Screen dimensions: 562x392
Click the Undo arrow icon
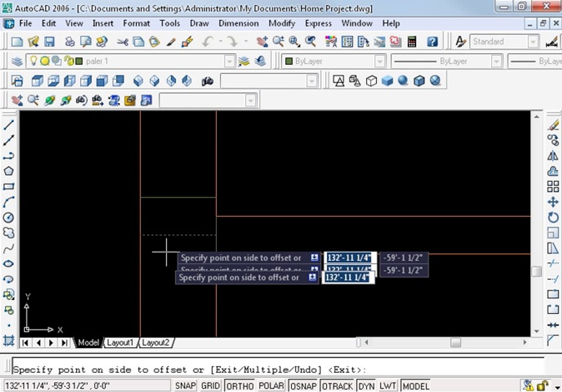(207, 42)
